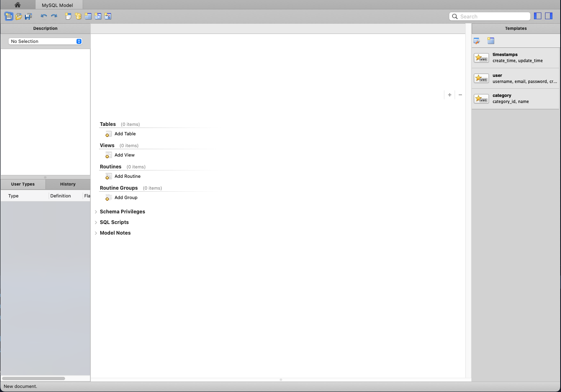Click Add View
561x392 pixels.
click(124, 155)
